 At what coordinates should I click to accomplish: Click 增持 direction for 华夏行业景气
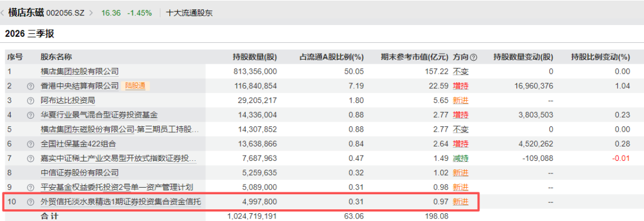click(x=460, y=115)
